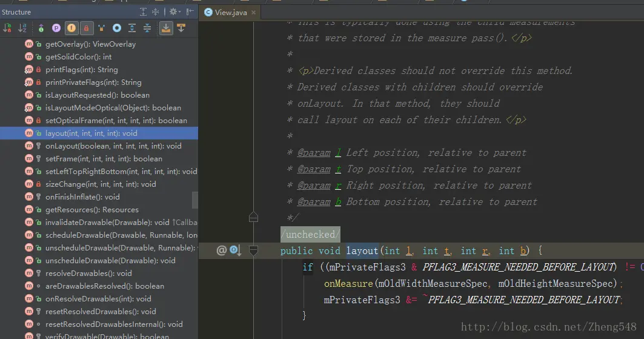Screen dimensions: 644x339
Task: Toggle Autoscroll from Source
Action: click(x=181, y=28)
